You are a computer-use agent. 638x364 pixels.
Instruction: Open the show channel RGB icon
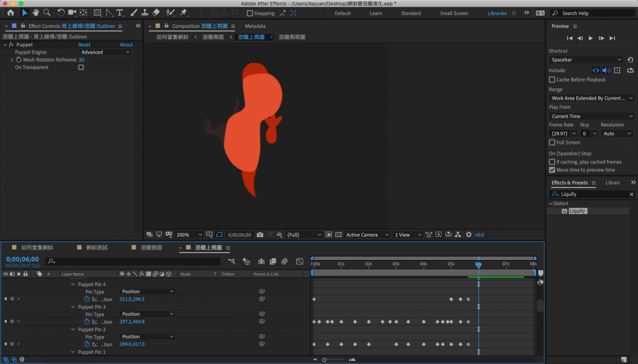(279, 235)
